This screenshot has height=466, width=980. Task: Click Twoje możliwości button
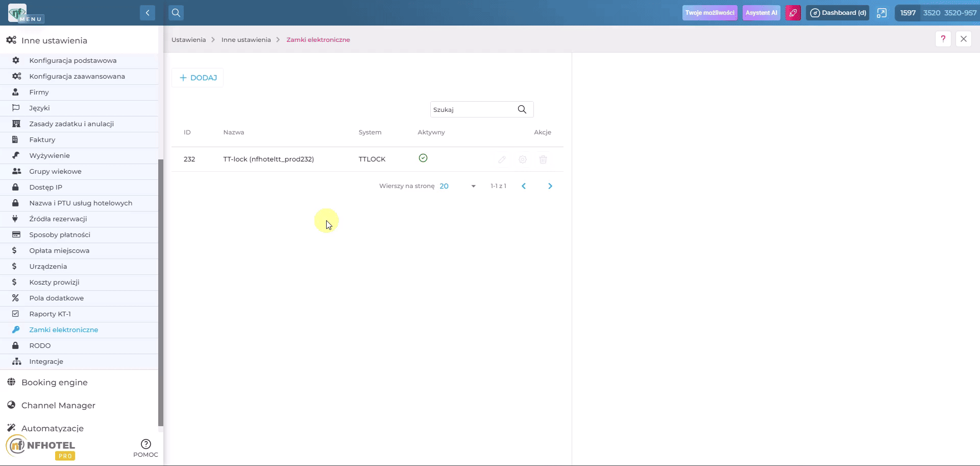709,13
